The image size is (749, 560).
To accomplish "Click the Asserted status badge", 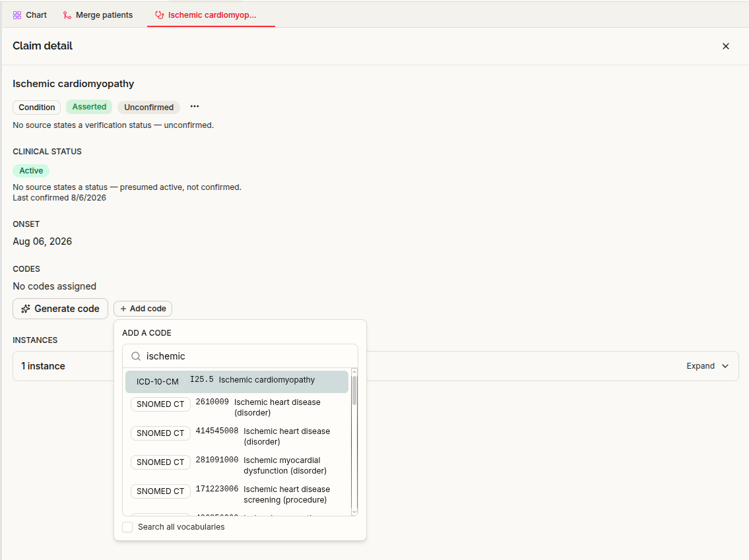I will pyautogui.click(x=89, y=107).
